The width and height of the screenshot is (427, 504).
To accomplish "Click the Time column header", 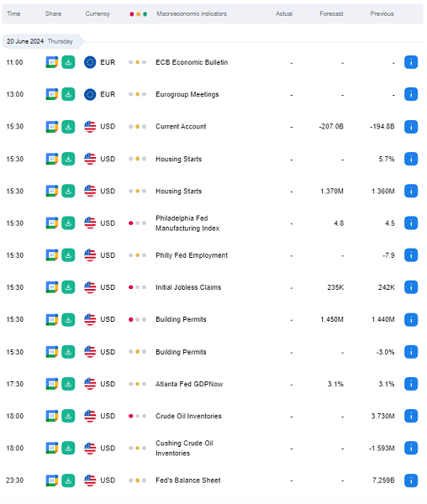I will (13, 13).
